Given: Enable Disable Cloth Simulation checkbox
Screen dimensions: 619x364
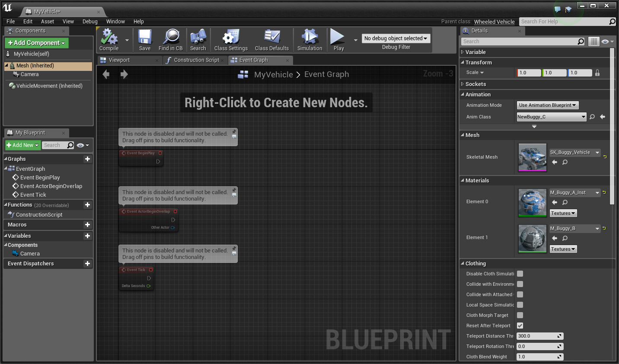Looking at the screenshot, I should click(x=520, y=274).
